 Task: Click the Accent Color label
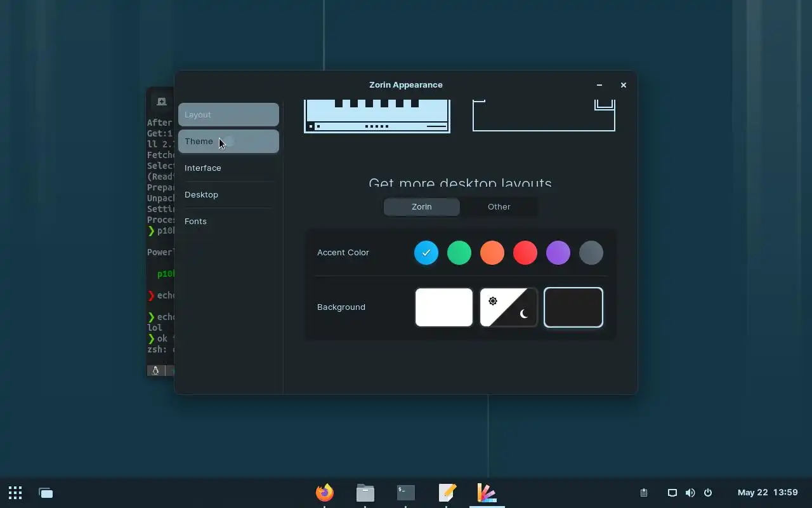coord(343,253)
